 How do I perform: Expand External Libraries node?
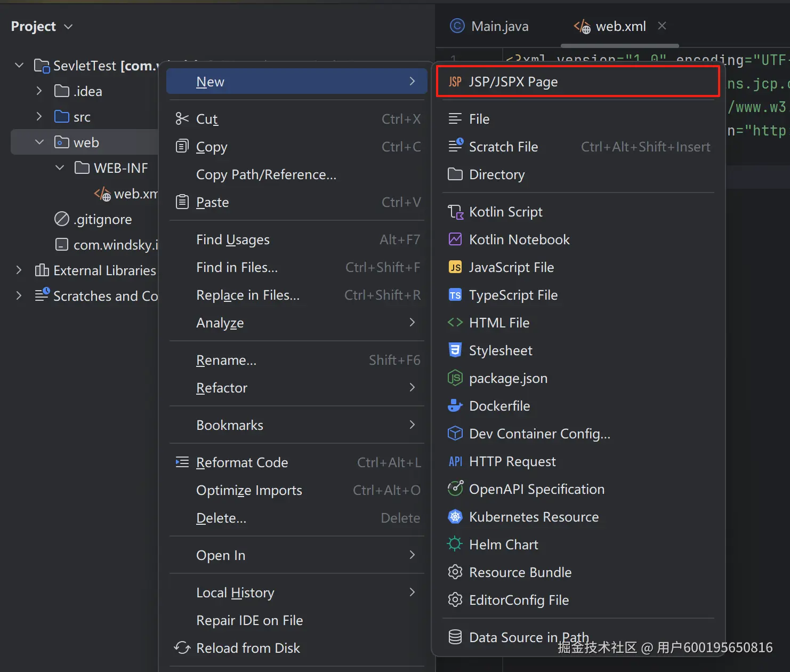pyautogui.click(x=19, y=270)
